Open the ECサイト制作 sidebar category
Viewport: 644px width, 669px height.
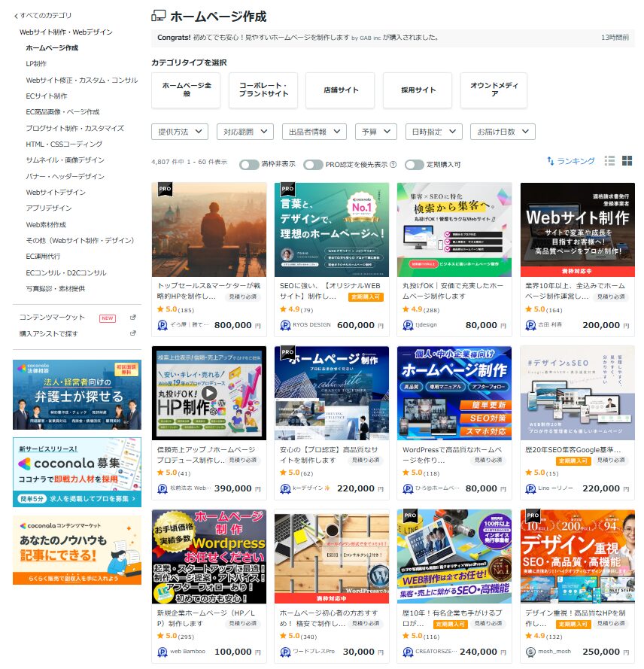point(45,96)
